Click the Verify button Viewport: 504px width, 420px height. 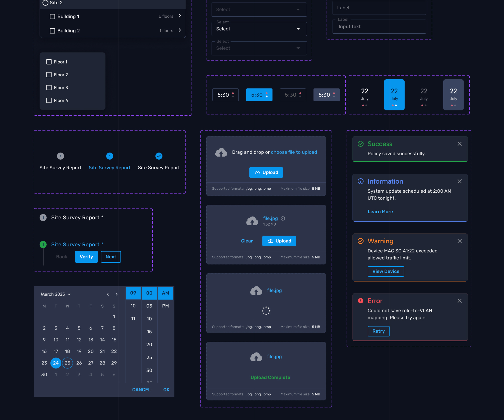click(x=86, y=257)
